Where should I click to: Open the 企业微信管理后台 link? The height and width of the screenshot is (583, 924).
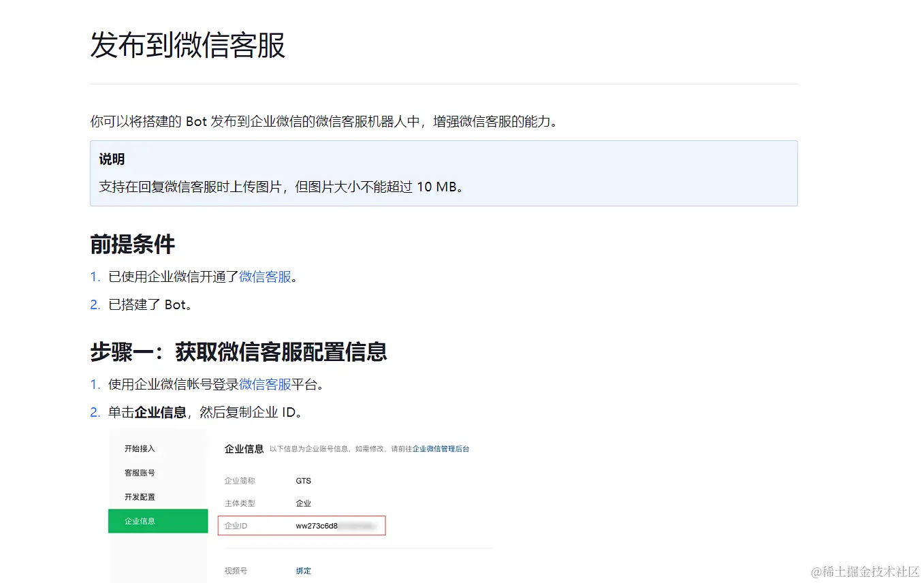pos(441,449)
